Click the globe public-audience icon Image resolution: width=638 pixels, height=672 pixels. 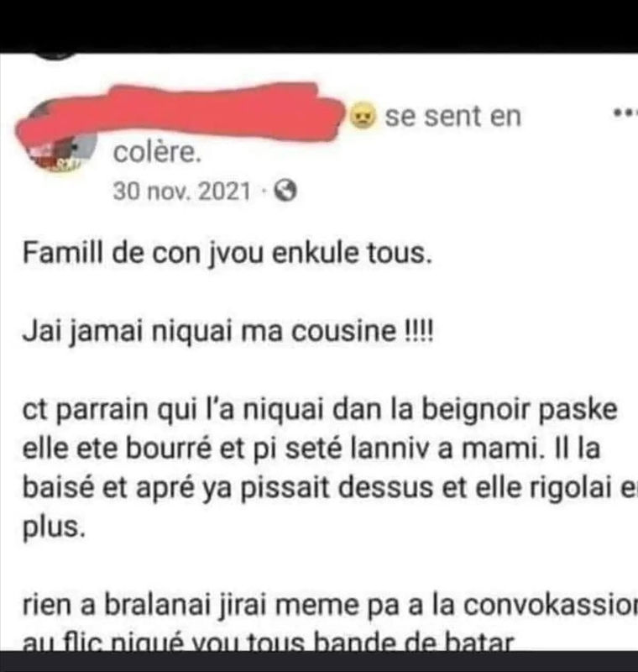click(285, 191)
